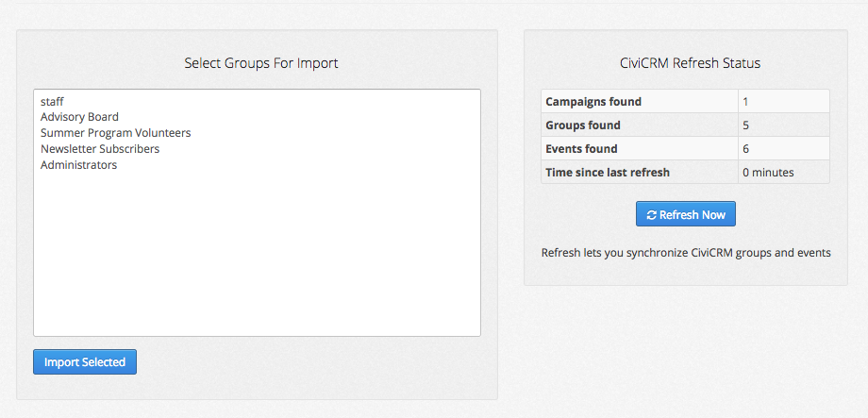Screen dimensions: 868x418
Task: Click the CiviCRM Refresh Status heading
Action: (x=691, y=63)
